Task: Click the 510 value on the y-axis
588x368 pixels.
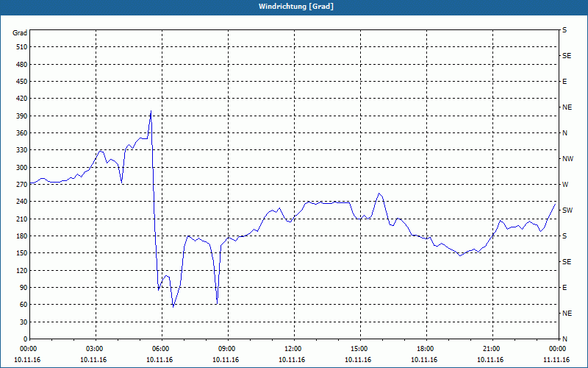Action: (21, 47)
